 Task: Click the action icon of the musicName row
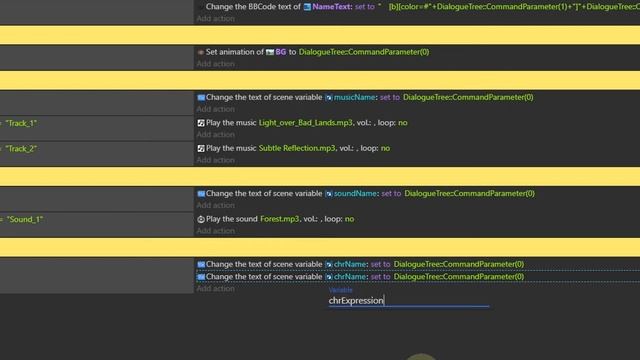click(201, 98)
